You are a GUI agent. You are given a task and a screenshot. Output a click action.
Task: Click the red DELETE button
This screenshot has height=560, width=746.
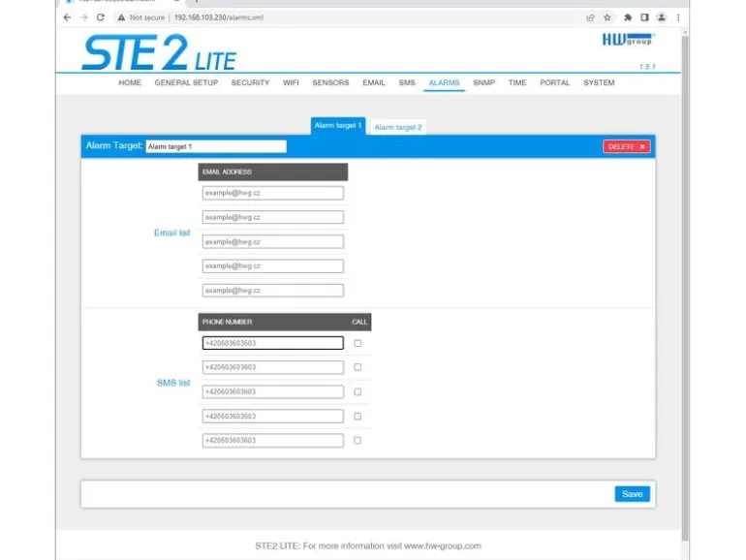(627, 146)
